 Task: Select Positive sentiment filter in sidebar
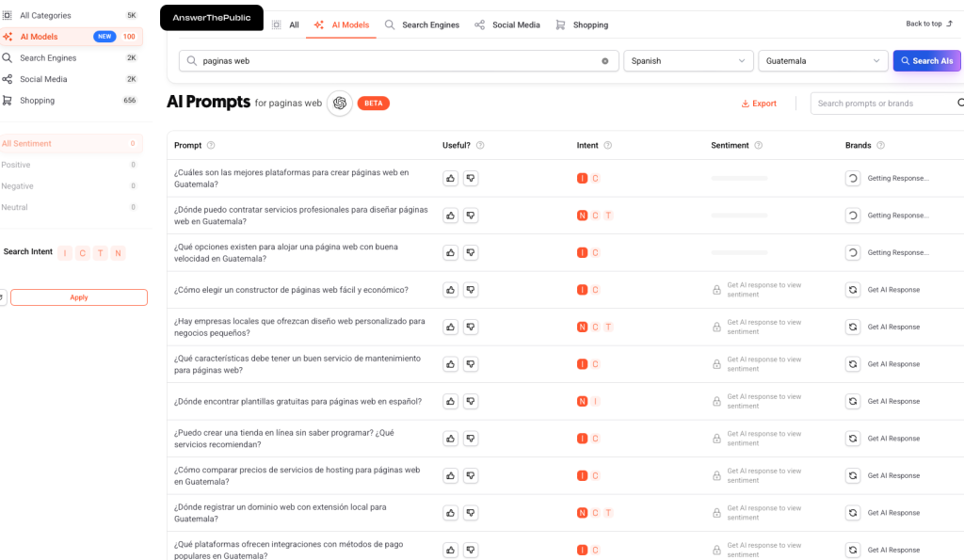point(16,165)
